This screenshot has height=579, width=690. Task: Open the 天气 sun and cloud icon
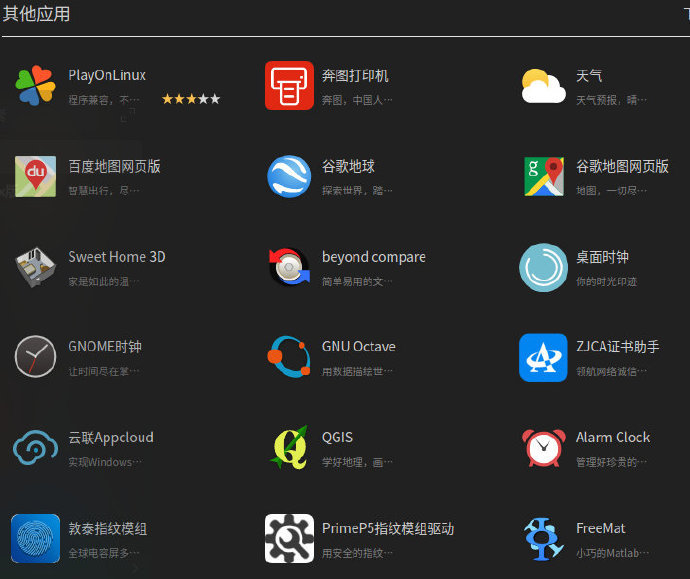tap(543, 86)
